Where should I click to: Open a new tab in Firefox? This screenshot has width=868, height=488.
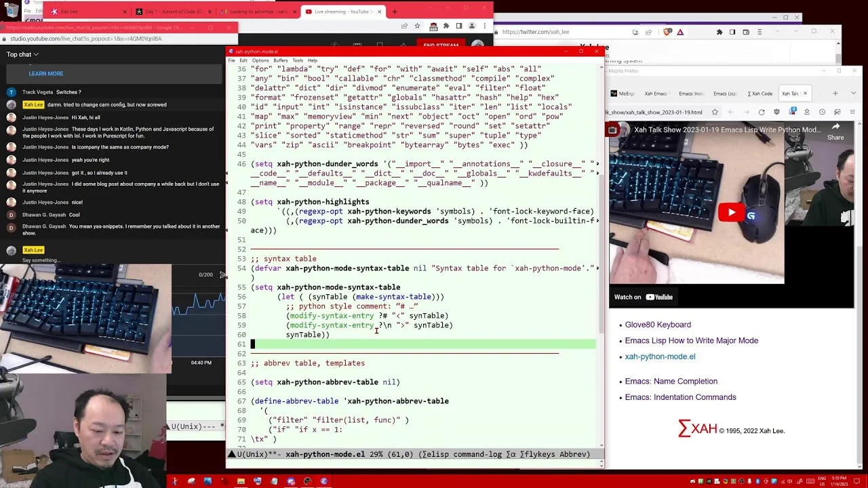tap(835, 93)
